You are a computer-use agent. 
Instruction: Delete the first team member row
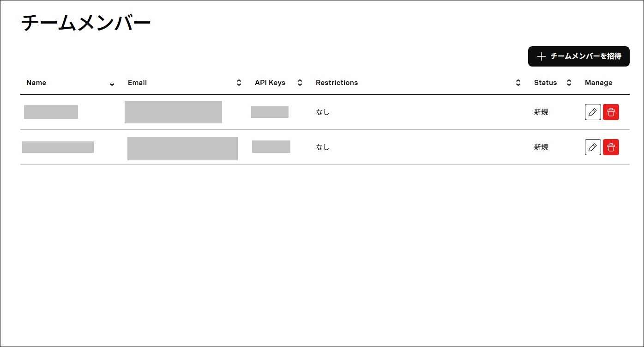611,112
